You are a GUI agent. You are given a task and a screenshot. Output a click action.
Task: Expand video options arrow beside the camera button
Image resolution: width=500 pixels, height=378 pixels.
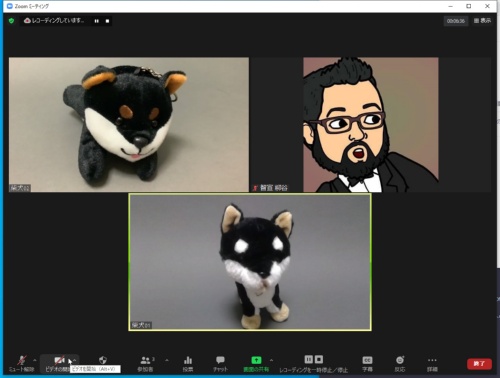pos(74,360)
